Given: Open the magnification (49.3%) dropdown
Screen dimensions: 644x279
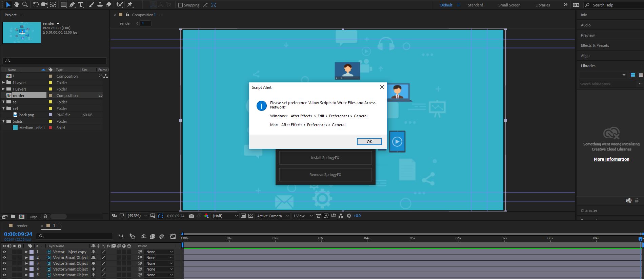Looking at the screenshot, I should (x=137, y=216).
